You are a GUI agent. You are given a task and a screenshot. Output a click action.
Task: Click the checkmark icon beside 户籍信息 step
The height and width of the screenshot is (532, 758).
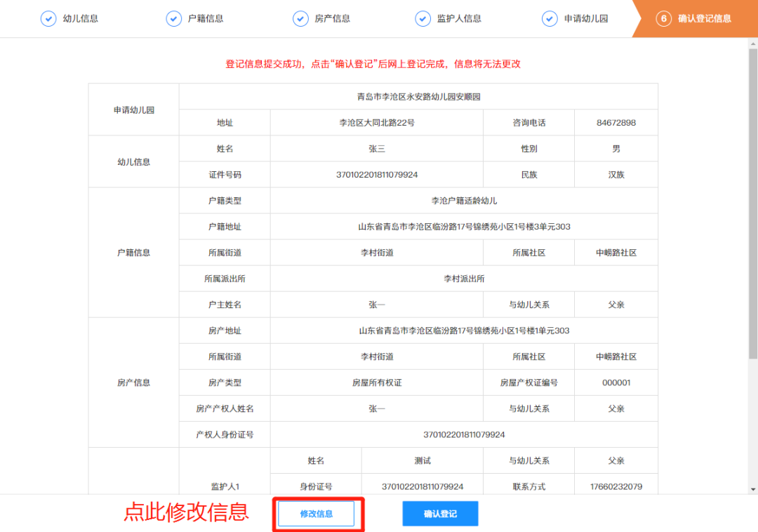tap(173, 19)
